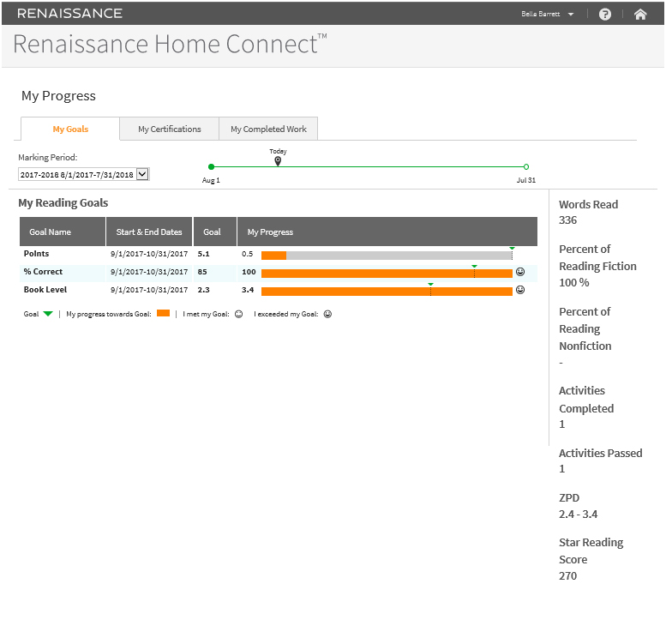Click the Aug 1 start dot on timeline
The image size is (666, 644).
click(x=211, y=167)
